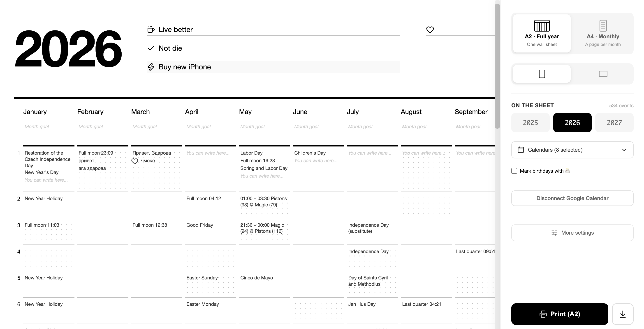Click March Month goal field
The width and height of the screenshot is (644, 329).
click(x=157, y=127)
